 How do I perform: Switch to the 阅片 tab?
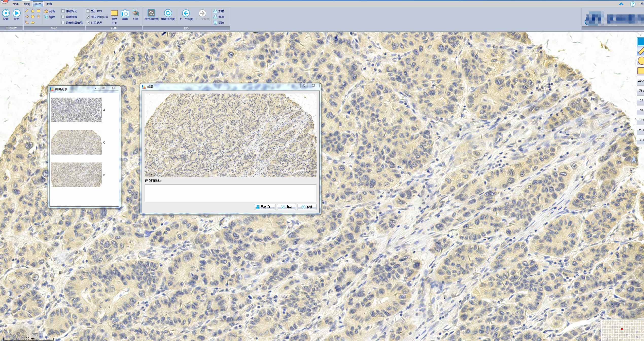[38, 4]
